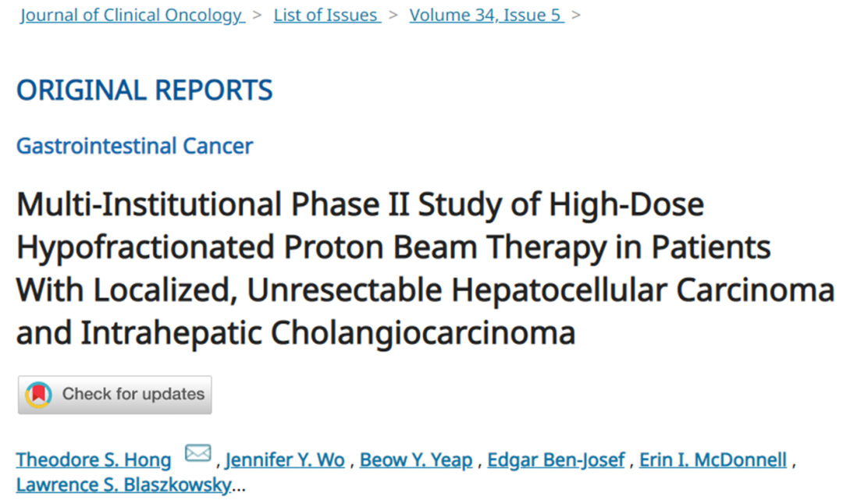Click the ORIGINAL REPORTS section heading

(x=144, y=91)
